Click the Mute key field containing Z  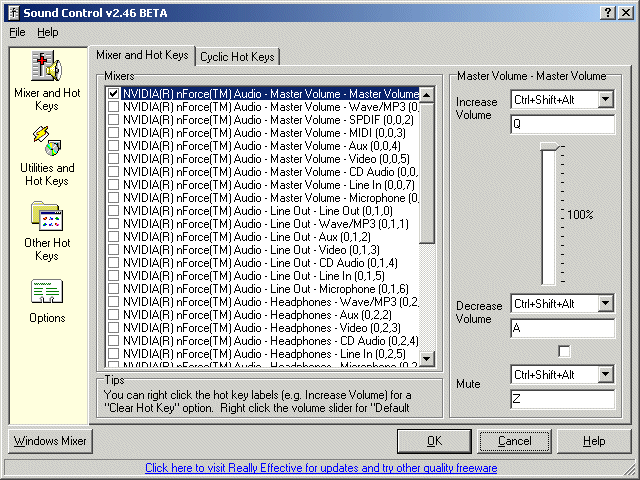tap(562, 399)
